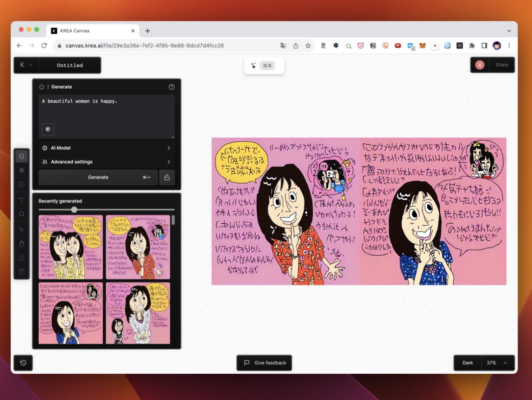Screen dimensions: 532x400
Task: Click the Google Translate icon in address bar
Action: [x=283, y=46]
